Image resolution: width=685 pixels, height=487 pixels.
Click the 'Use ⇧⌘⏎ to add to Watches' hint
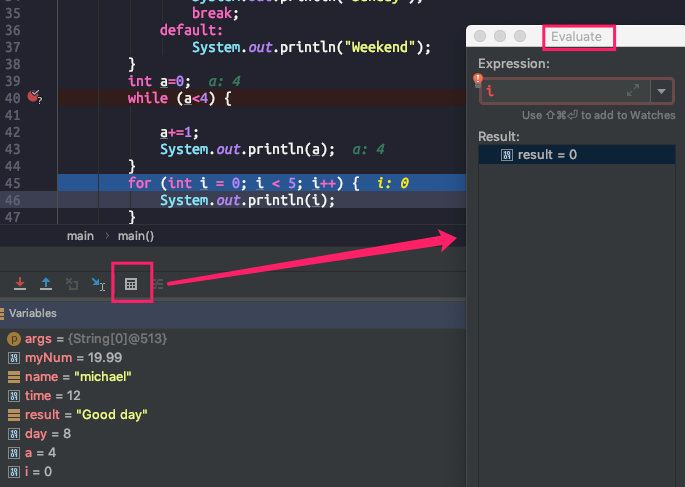click(x=599, y=115)
